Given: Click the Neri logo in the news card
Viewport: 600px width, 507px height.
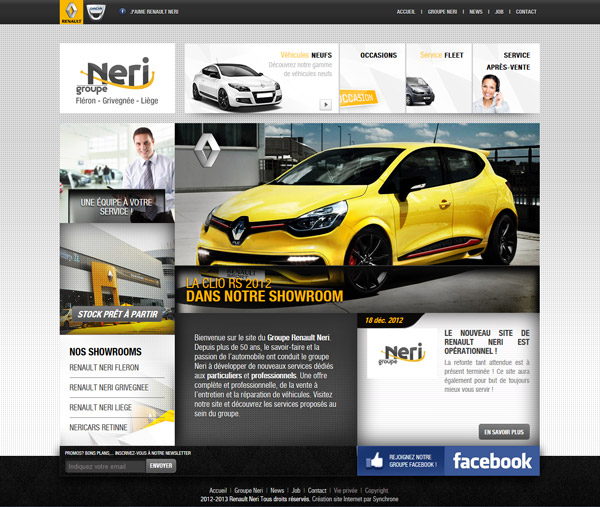Looking at the screenshot, I should click(x=402, y=354).
